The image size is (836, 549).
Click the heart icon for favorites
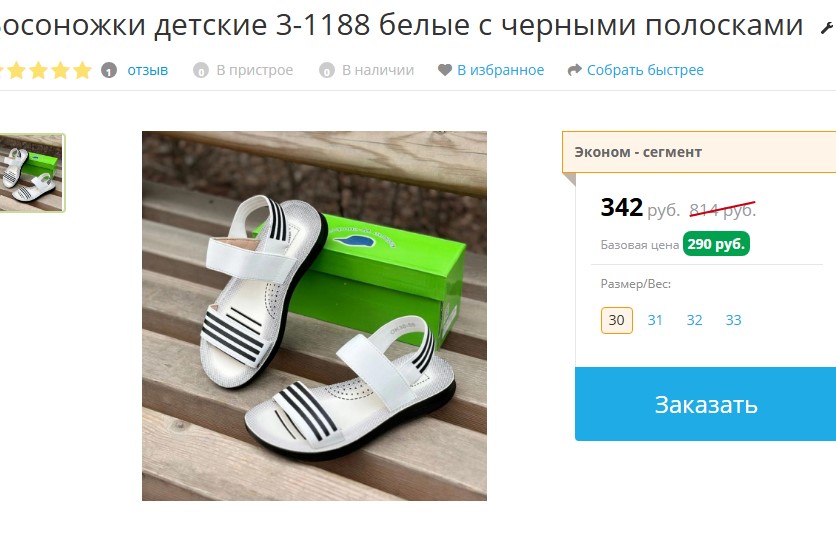pyautogui.click(x=445, y=70)
